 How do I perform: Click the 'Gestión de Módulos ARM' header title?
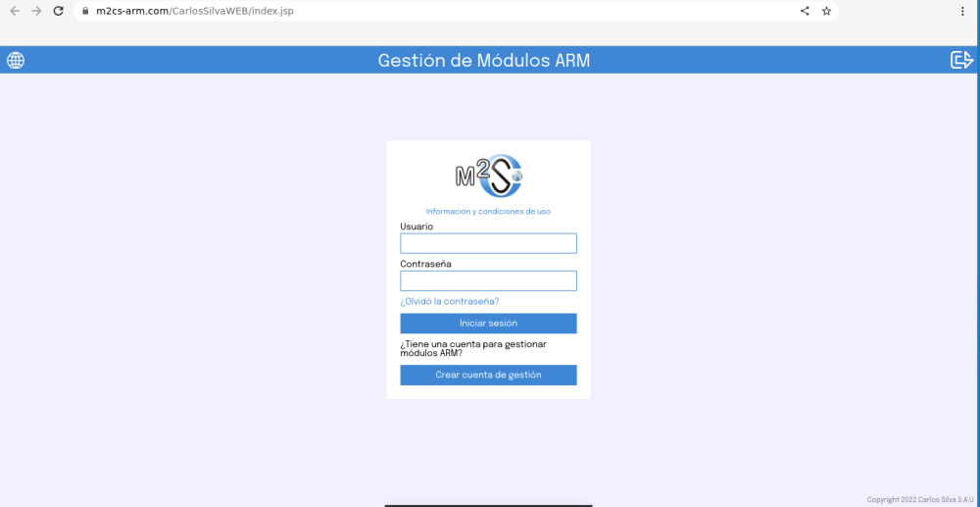[484, 61]
